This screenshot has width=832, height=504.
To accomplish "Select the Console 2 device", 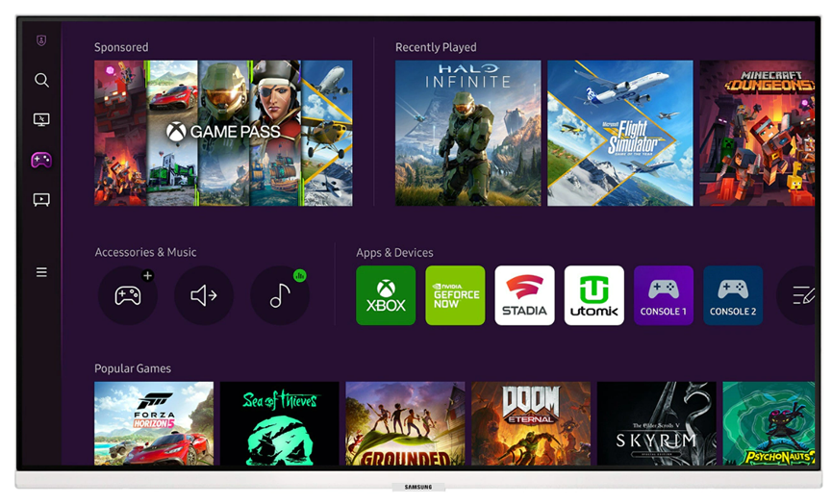I will [733, 295].
